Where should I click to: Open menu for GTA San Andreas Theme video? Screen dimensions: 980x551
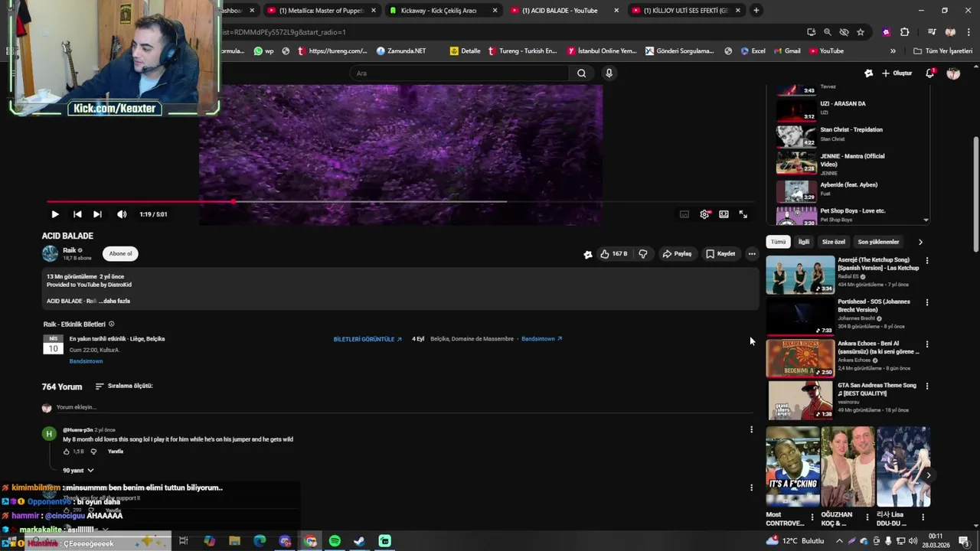pos(927,386)
